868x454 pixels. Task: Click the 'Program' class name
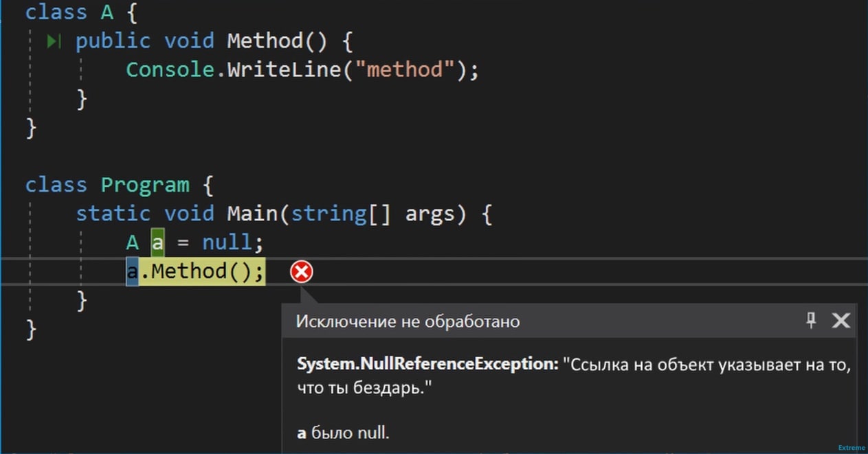point(145,185)
